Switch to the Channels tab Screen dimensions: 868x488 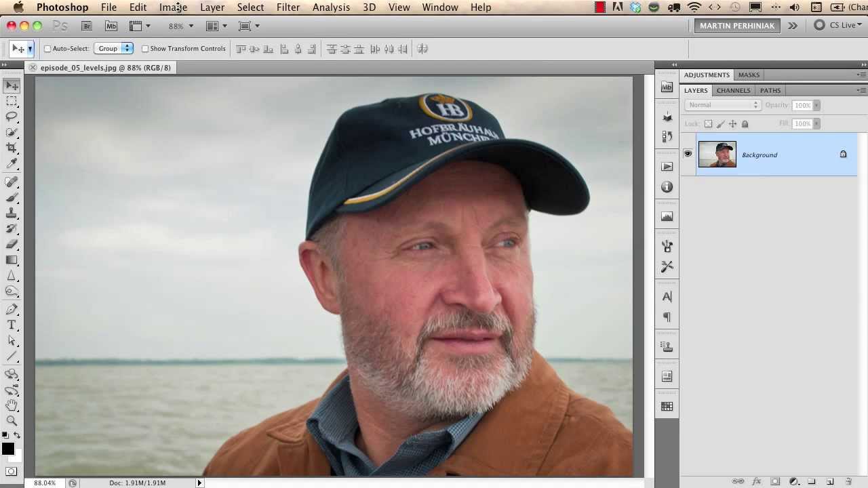tap(733, 90)
